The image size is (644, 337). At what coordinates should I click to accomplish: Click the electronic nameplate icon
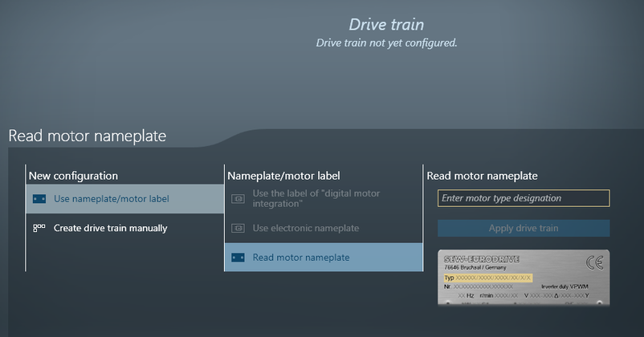click(238, 228)
